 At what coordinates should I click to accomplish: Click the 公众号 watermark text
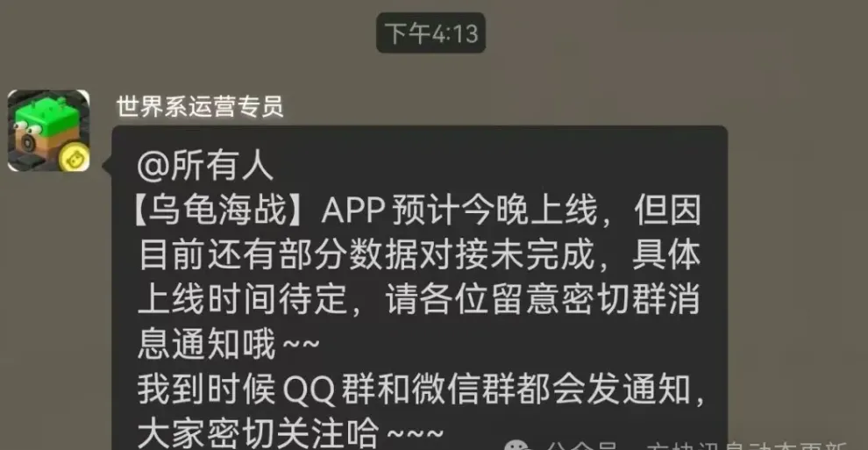point(581,446)
